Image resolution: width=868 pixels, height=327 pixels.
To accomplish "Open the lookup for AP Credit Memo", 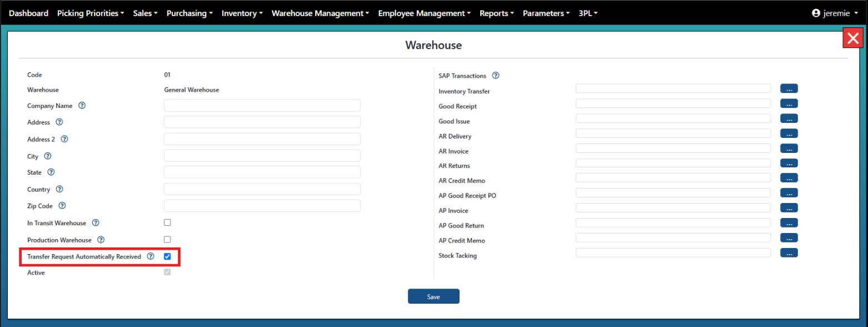I will [789, 237].
